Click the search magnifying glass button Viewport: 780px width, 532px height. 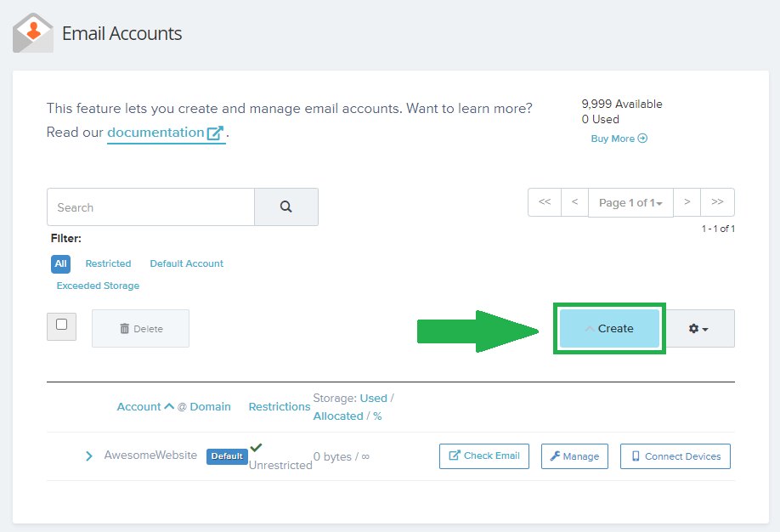[x=286, y=207]
